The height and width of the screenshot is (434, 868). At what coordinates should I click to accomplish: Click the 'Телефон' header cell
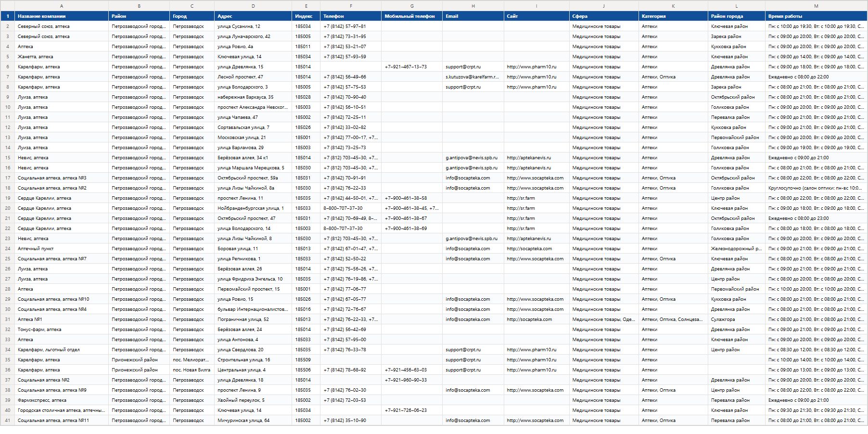[x=351, y=16]
